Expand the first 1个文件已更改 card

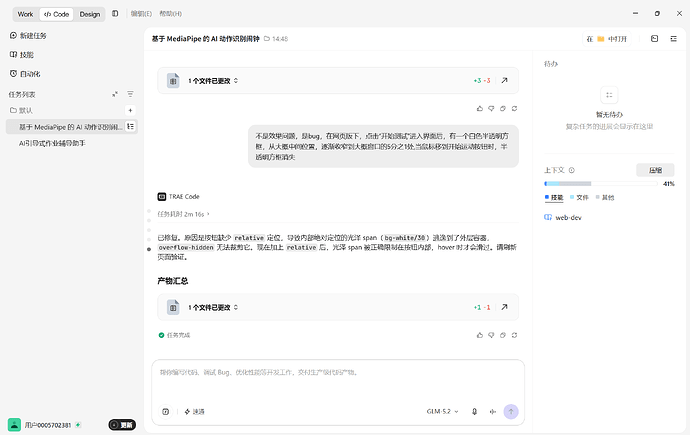click(x=213, y=81)
